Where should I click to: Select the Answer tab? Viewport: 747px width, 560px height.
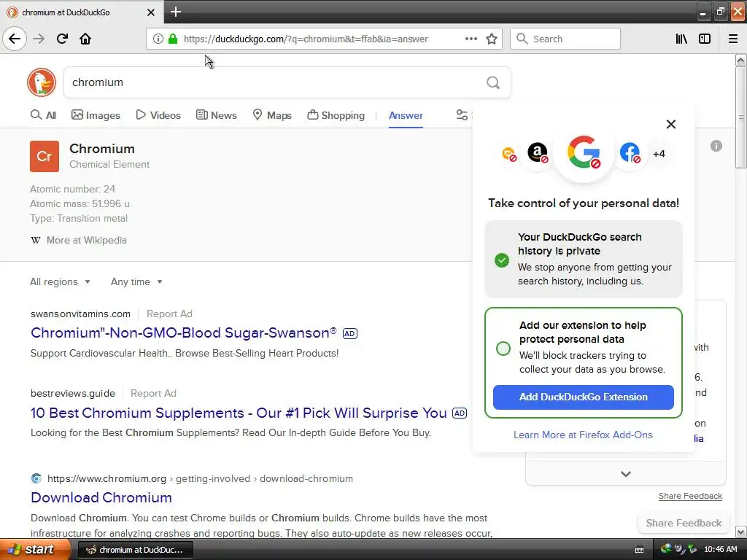(406, 115)
